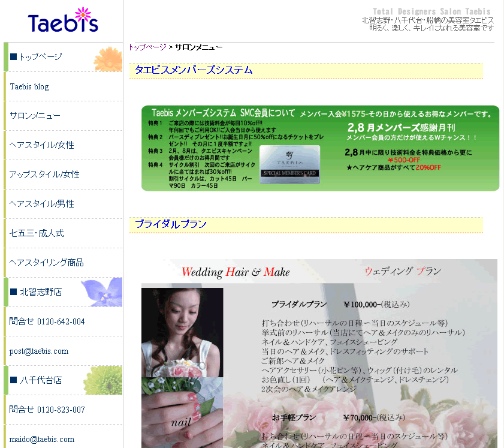Open Taebis blog from sidebar
The image size is (504, 448).
29,86
